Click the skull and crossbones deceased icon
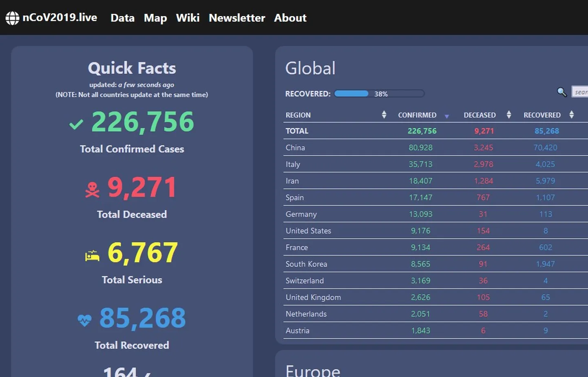The image size is (588, 377). pos(92,190)
